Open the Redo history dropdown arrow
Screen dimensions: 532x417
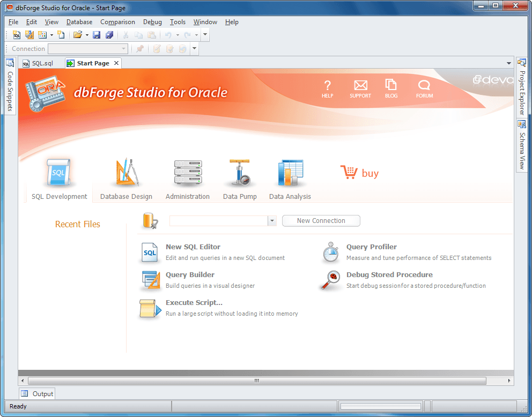[x=196, y=35]
